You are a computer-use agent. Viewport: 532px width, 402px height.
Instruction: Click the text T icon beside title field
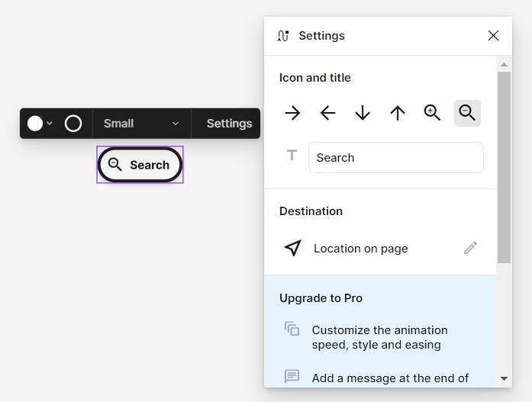pyautogui.click(x=292, y=156)
